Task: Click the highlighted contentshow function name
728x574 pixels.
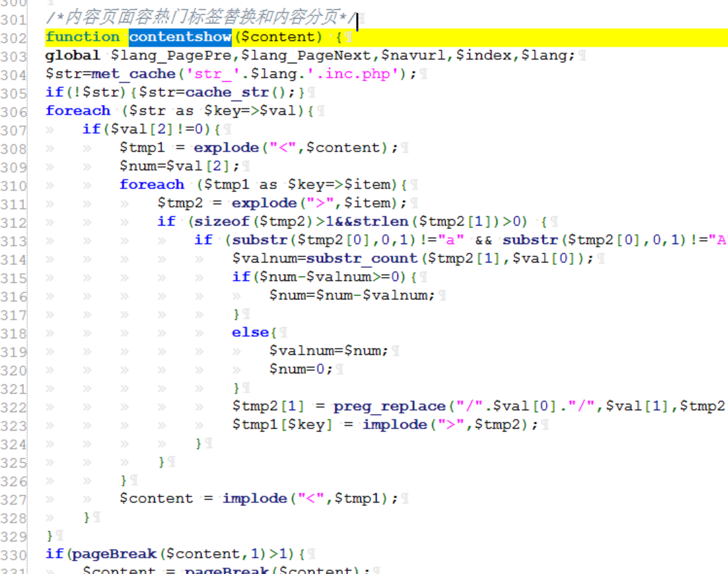Action: 180,37
